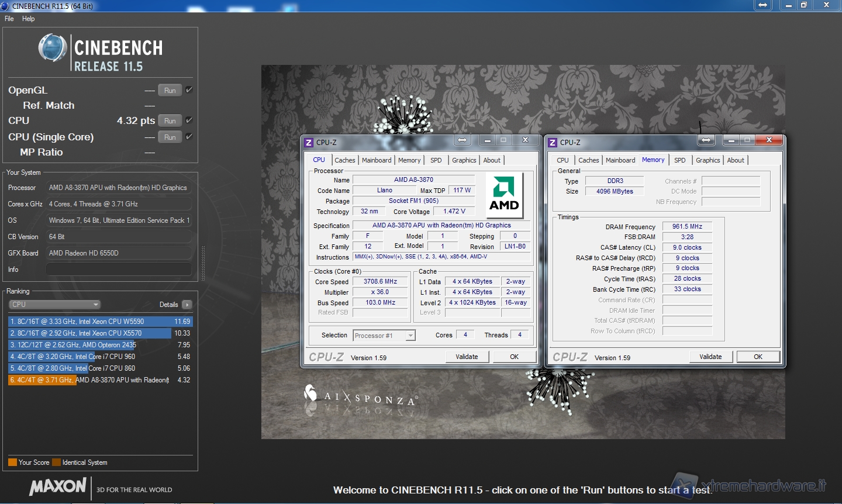The width and height of the screenshot is (842, 504).
Task: Click the CPU-Z icon in left window title bar
Action: (309, 142)
